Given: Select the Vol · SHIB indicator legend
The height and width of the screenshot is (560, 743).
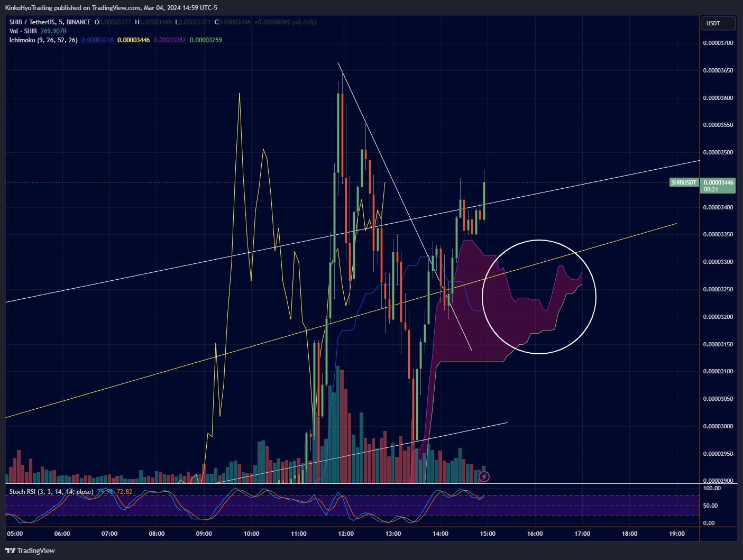Looking at the screenshot, I should click(x=23, y=31).
